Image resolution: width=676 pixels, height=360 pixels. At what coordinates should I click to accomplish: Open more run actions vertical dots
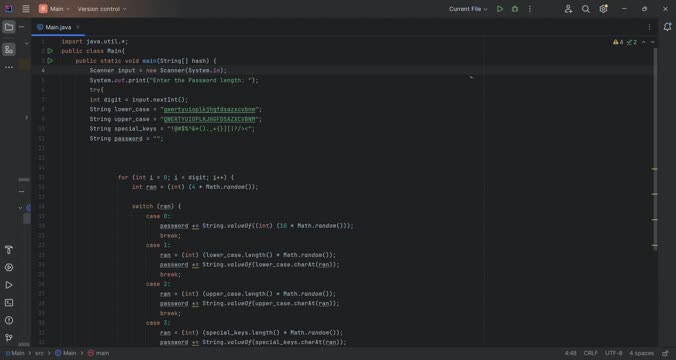(x=530, y=9)
